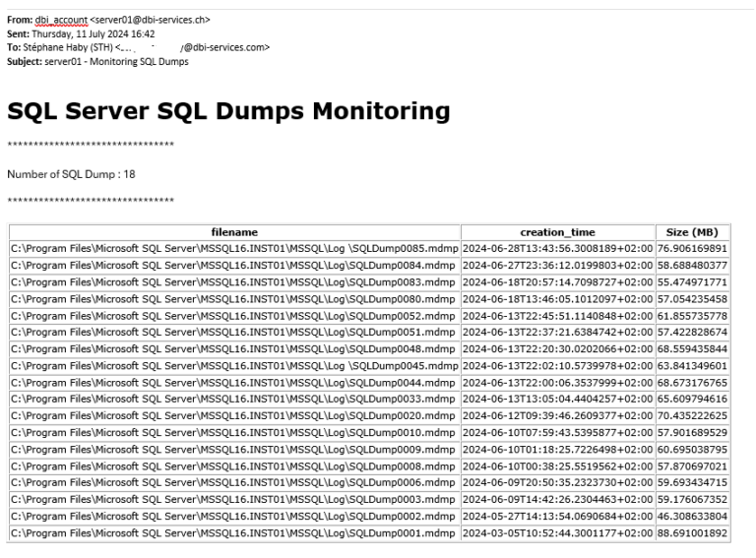Screen dimensions: 756x558
Task: Click the size value 88.691001892
Action: click(x=693, y=533)
